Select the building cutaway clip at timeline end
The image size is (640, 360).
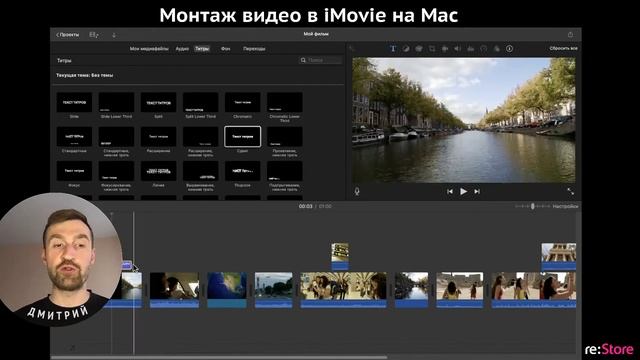click(559, 256)
